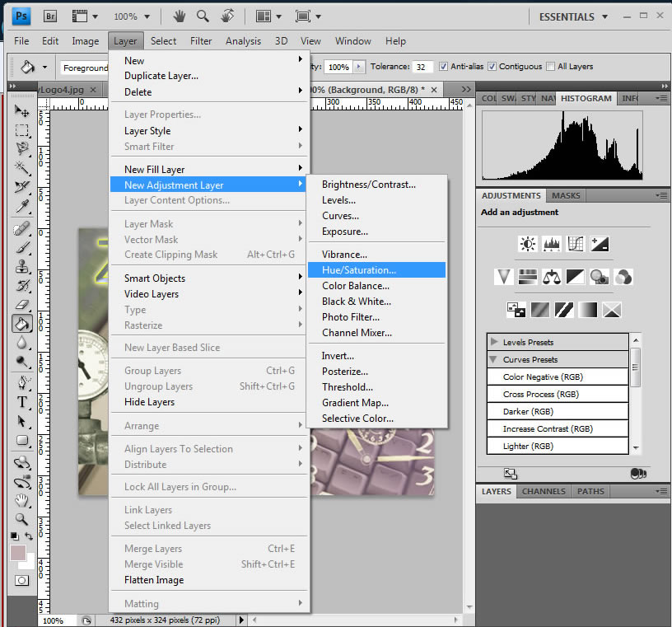Launch Adobe Bridge from the Br icon
The width and height of the screenshot is (672, 627).
pos(50,16)
